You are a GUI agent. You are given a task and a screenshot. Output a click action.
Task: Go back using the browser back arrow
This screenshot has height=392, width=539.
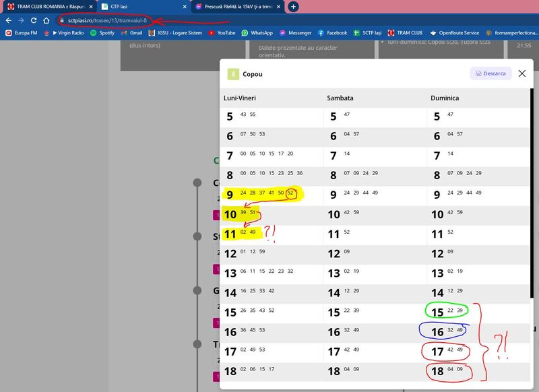pos(9,21)
